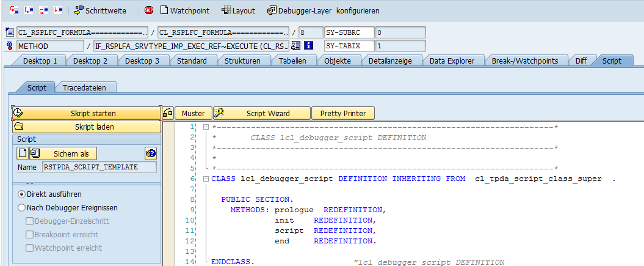644x266 pixels.
Task: Click the SY-TABIX value field showing 1
Action: point(400,46)
